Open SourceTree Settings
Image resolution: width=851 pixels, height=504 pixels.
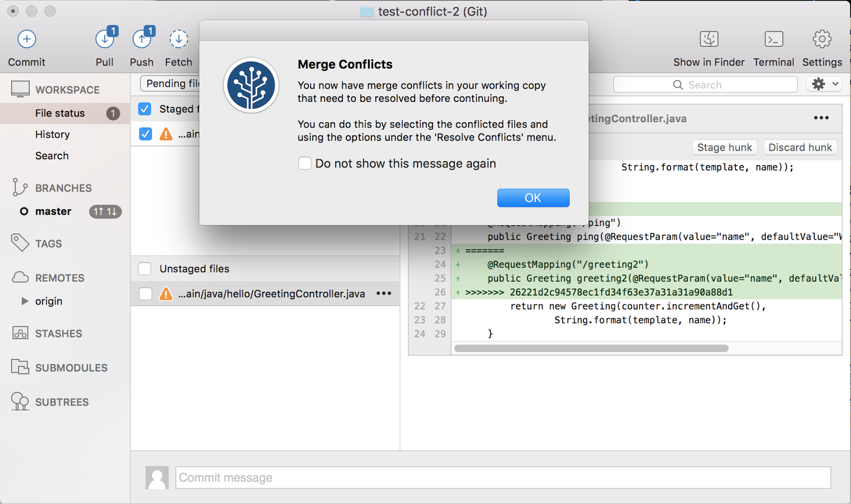pyautogui.click(x=822, y=47)
